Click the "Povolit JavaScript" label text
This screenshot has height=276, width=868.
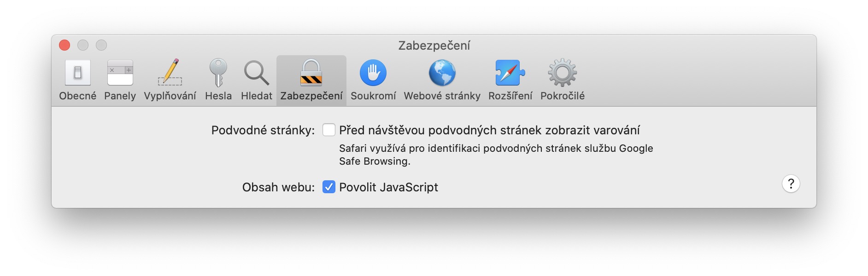tap(388, 187)
